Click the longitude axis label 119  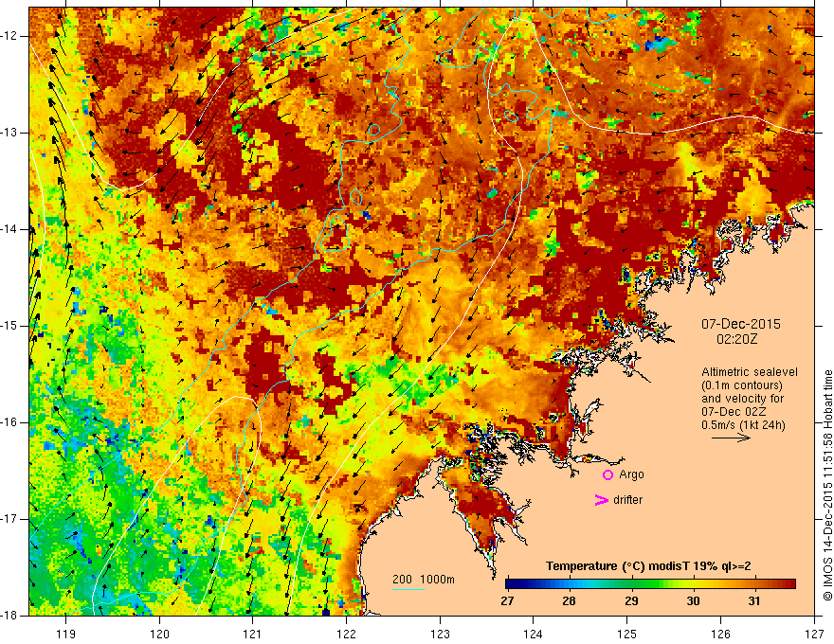click(66, 634)
